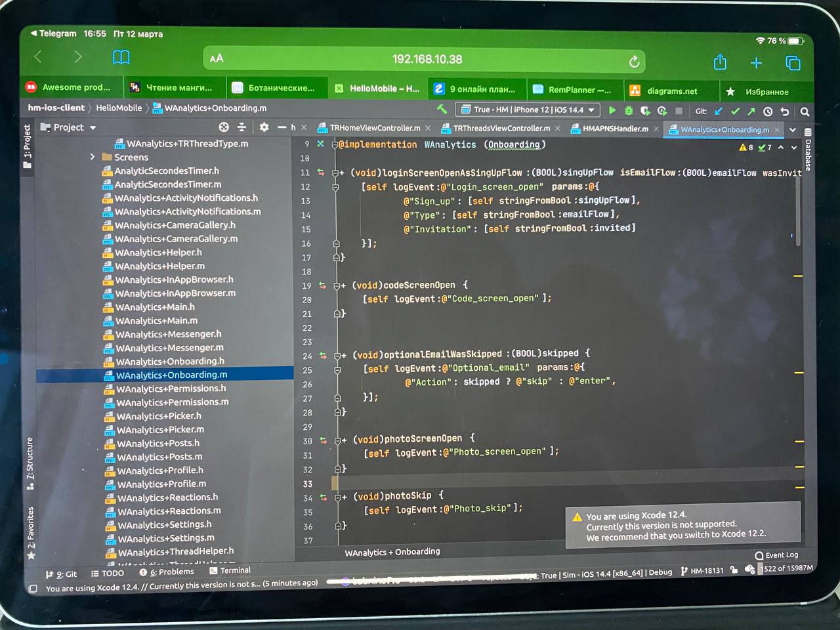840x630 pixels.
Task: Open the 9: Git tool window
Action: (x=61, y=574)
